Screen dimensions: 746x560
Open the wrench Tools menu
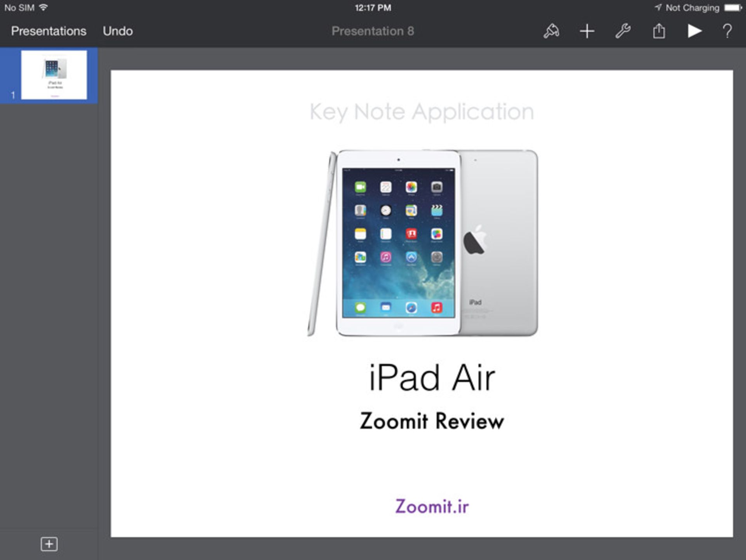(623, 31)
